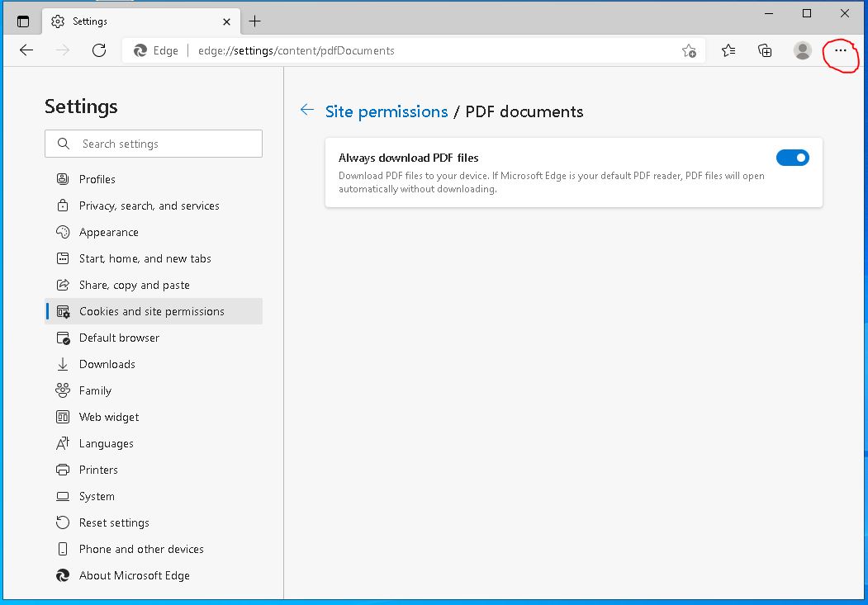
Task: Click the Cookies and site permissions icon
Action: point(63,312)
